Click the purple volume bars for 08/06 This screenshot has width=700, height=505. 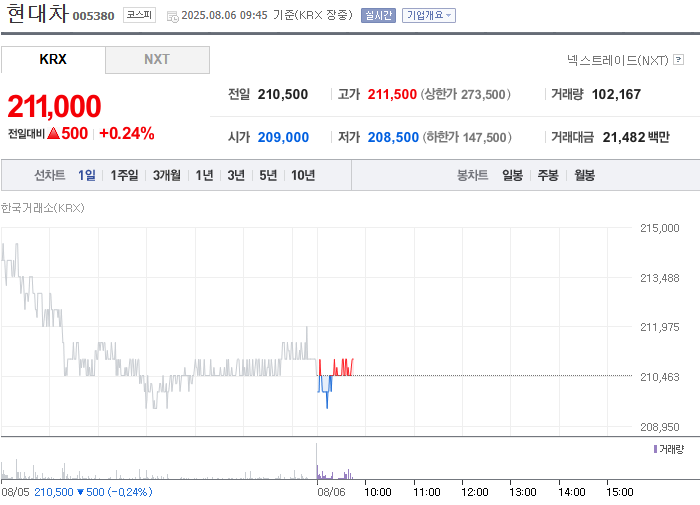(x=334, y=473)
